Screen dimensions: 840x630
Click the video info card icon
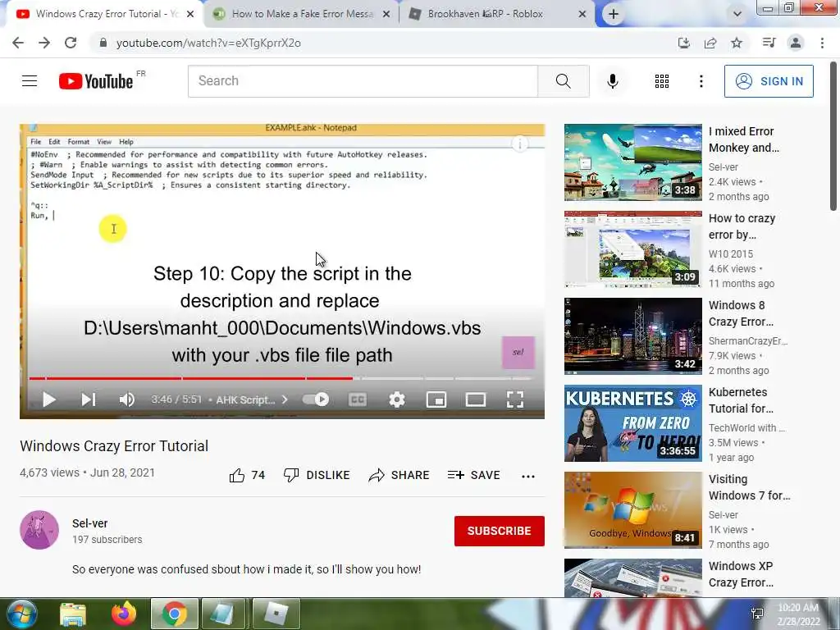coord(519,144)
